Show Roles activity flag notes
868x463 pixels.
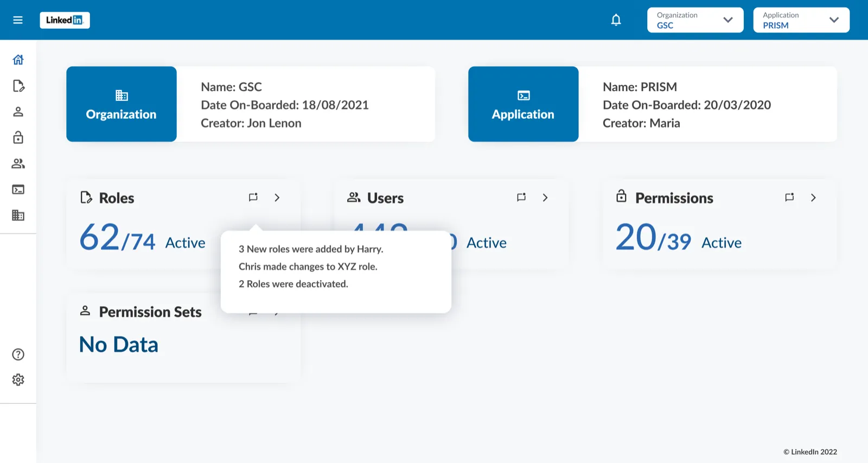253,198
